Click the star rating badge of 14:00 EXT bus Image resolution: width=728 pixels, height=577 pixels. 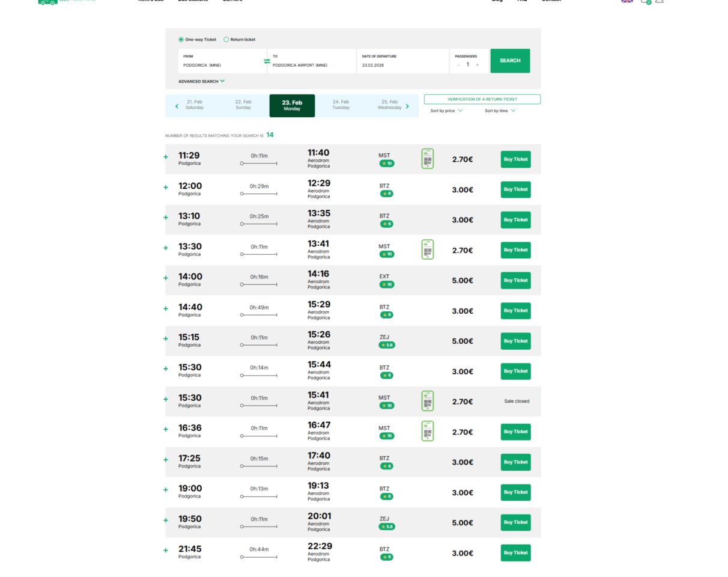click(x=386, y=284)
